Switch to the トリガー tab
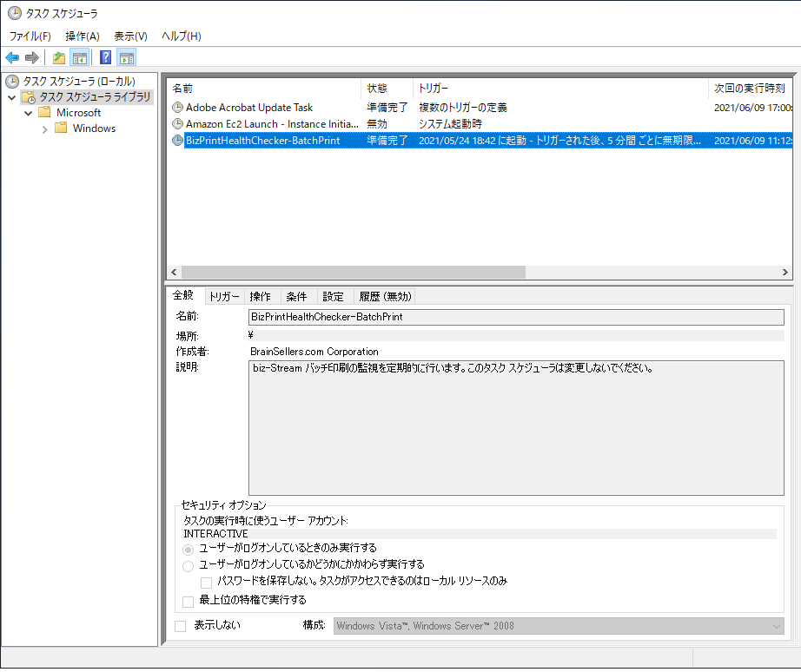Viewport: 801px width, 672px height. click(x=224, y=296)
